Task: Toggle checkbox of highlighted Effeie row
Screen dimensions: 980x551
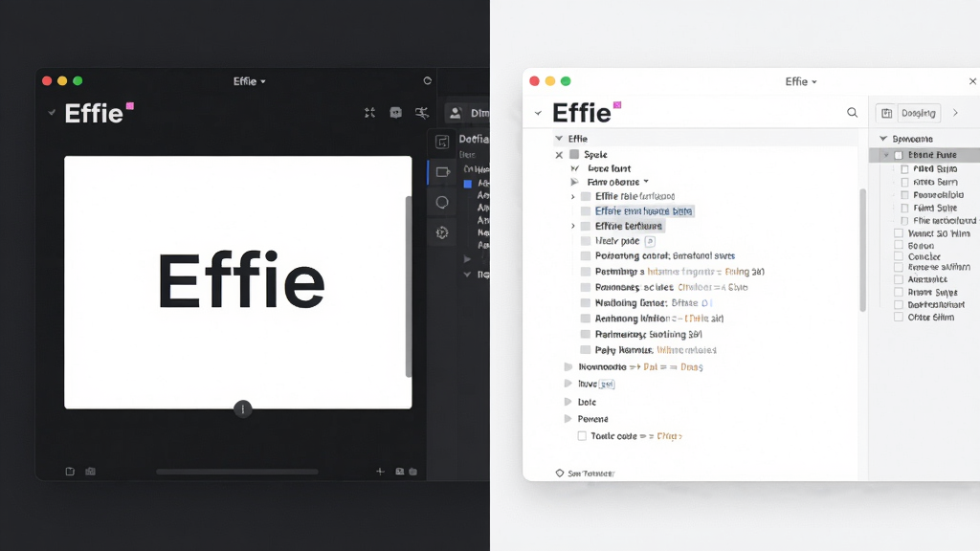Action: (586, 211)
